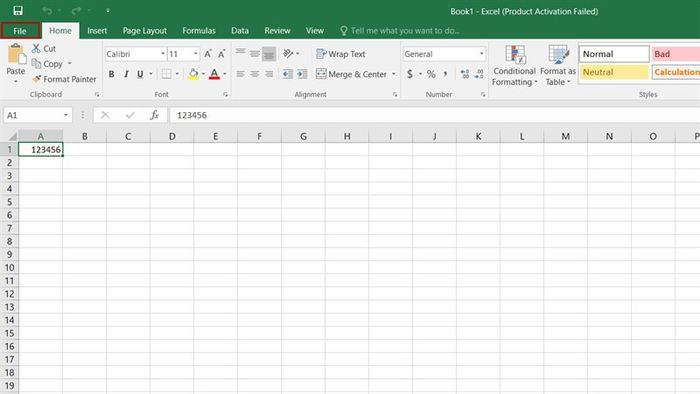Screen dimensions: 700x394
Task: Apply Accounting dollar number format
Action: click(410, 74)
